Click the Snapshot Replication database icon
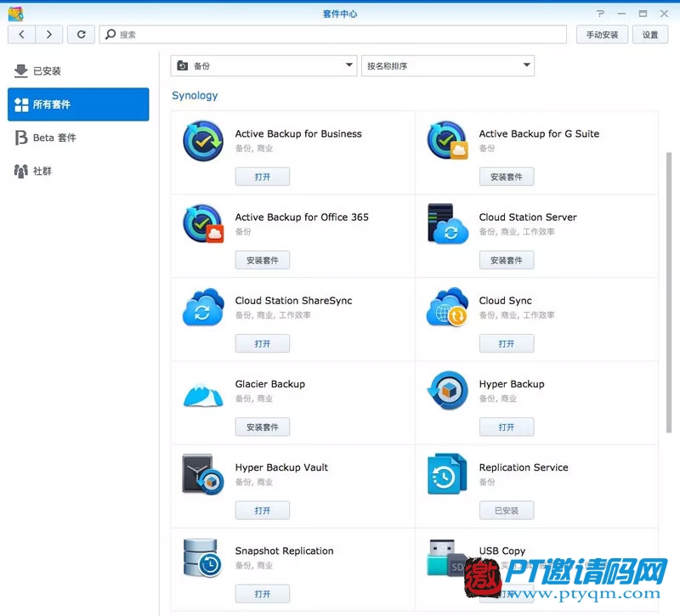 coord(203,558)
